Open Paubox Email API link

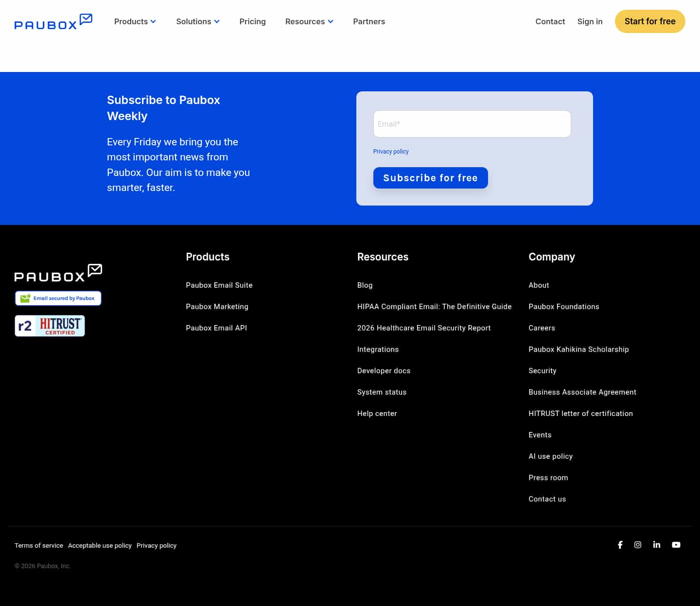[216, 328]
